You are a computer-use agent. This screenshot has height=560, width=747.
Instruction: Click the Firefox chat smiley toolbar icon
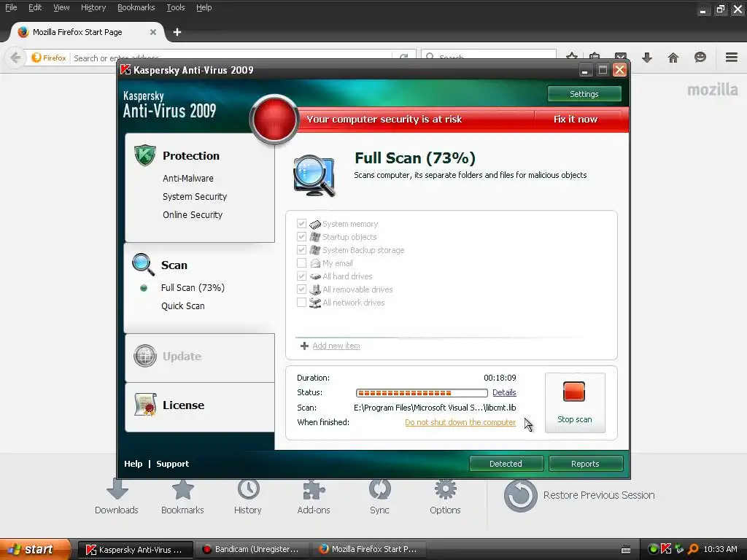700,58
